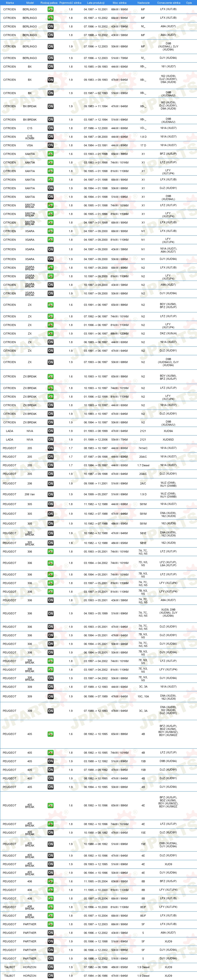The width and height of the screenshot is (197, 980).
Task: Select the ON icon in Lada Niva XUD9SD row
Action: point(50,440)
